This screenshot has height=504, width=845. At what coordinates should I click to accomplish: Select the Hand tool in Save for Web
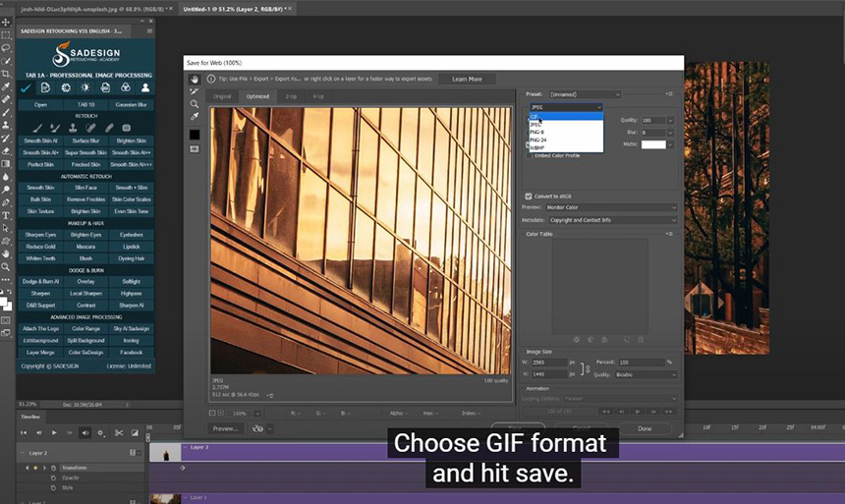195,79
